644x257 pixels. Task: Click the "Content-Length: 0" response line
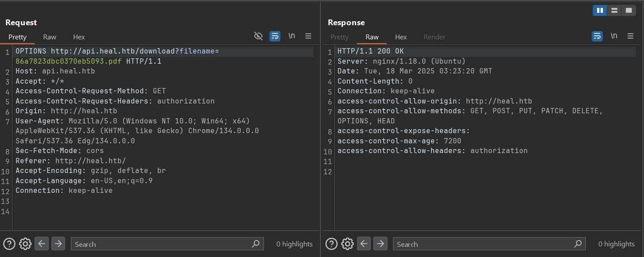[375, 81]
